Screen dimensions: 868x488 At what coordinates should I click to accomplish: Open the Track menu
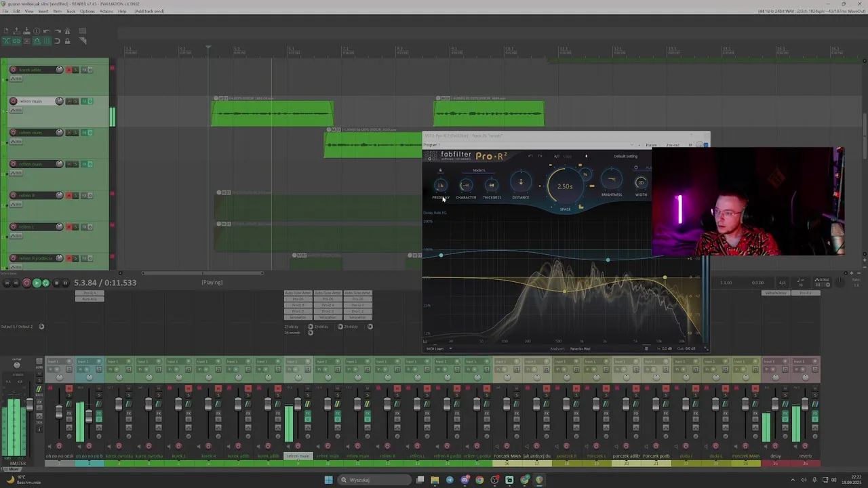[71, 11]
